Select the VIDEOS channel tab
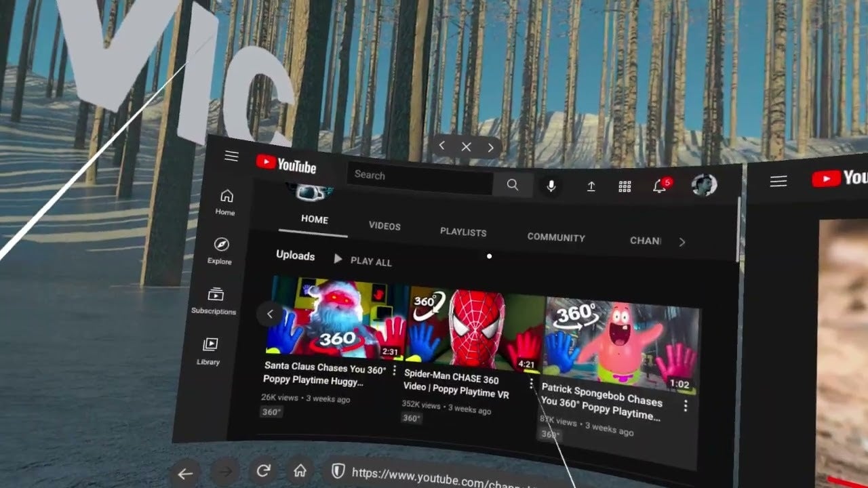The width and height of the screenshot is (868, 488). [384, 226]
